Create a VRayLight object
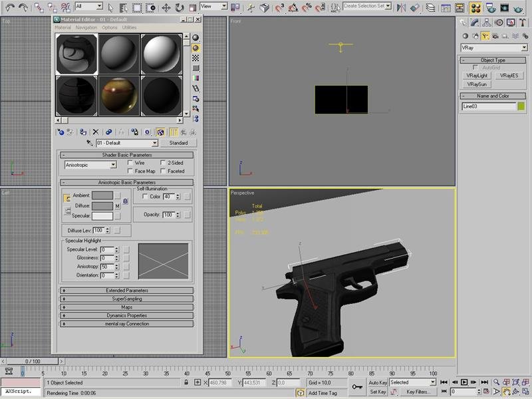Viewport: 532px width, 399px height. 477,75
